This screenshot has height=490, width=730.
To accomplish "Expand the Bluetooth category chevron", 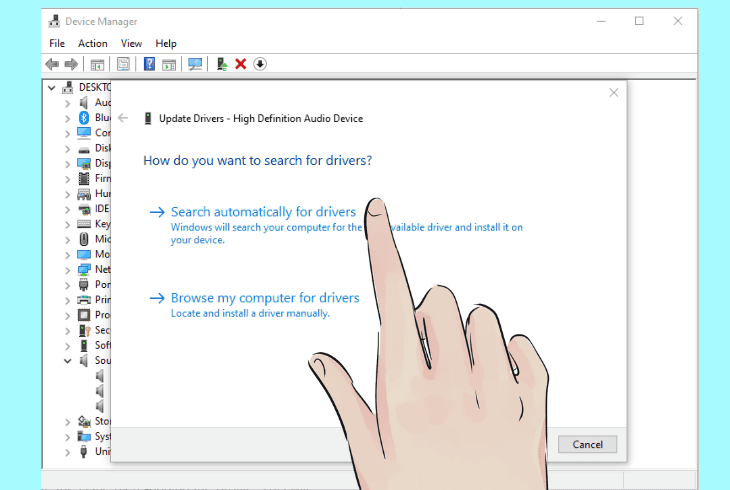I will [68, 118].
